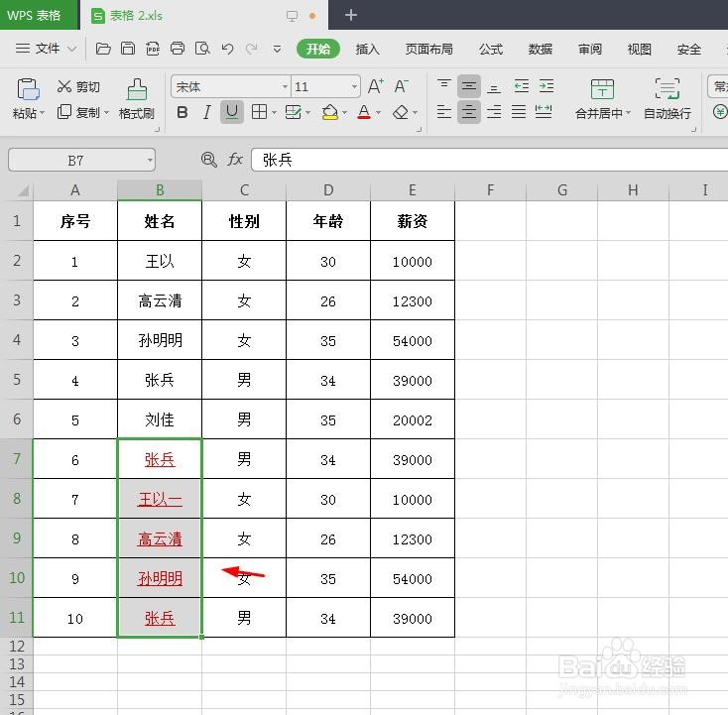Toggle vertical middle alignment
728x715 pixels.
click(x=469, y=86)
